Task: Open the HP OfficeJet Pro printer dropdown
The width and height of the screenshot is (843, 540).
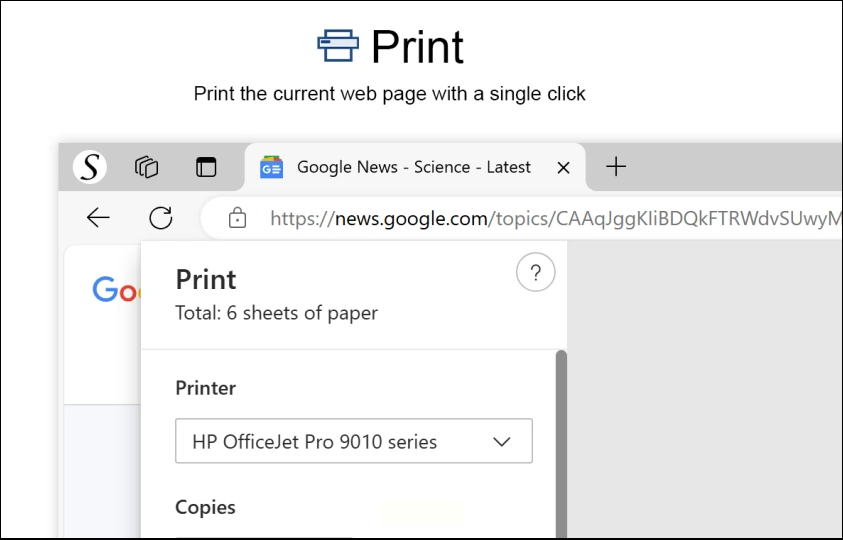Action: (x=353, y=441)
